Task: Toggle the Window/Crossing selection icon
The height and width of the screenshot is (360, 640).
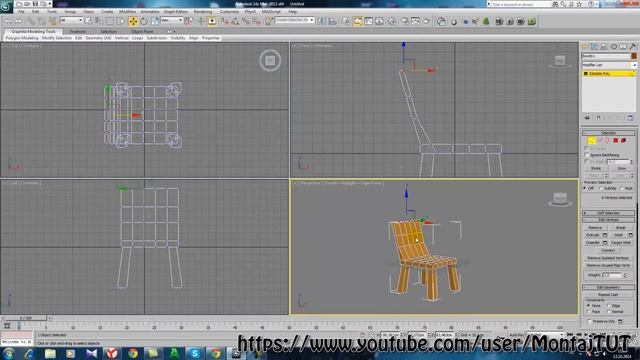Action: (121, 21)
